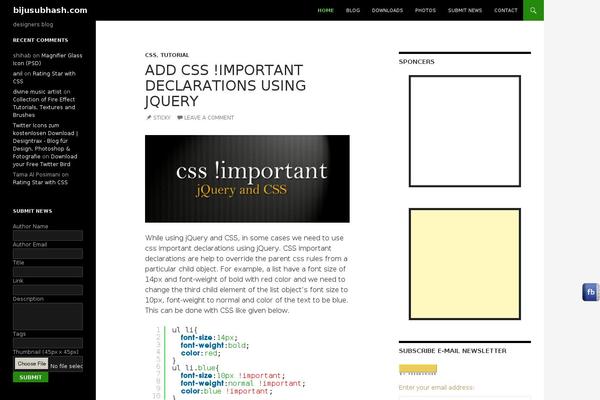Open the Add CSS !important Declarations post title
Image resolution: width=600 pixels, height=400 pixels.
[x=225, y=86]
